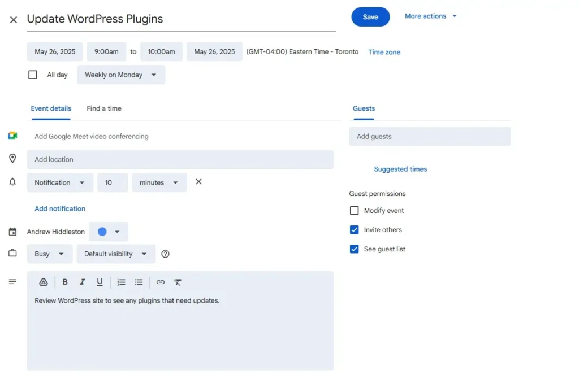Expand the More actions menu
Screen dimensions: 579x392
(430, 16)
